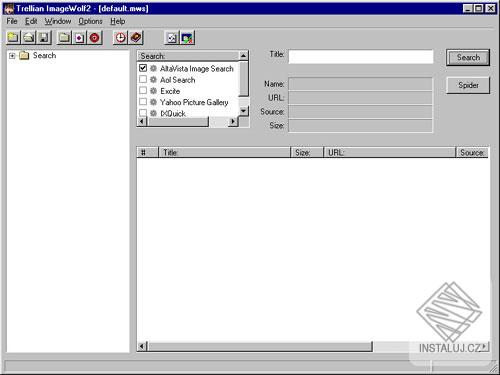Maximize the ImageWolf2 window
Image resolution: width=500 pixels, height=375 pixels.
click(478, 9)
